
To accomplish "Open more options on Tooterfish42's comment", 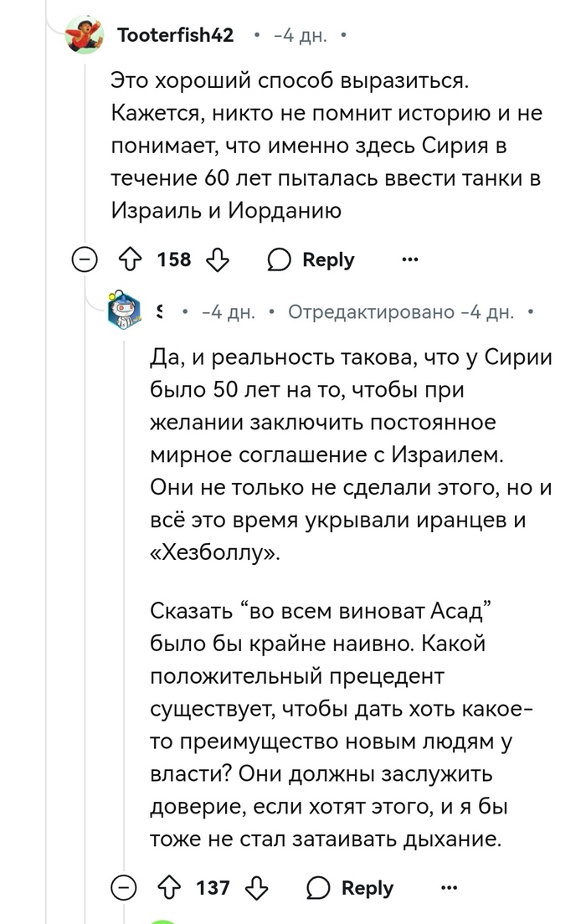I will (410, 260).
